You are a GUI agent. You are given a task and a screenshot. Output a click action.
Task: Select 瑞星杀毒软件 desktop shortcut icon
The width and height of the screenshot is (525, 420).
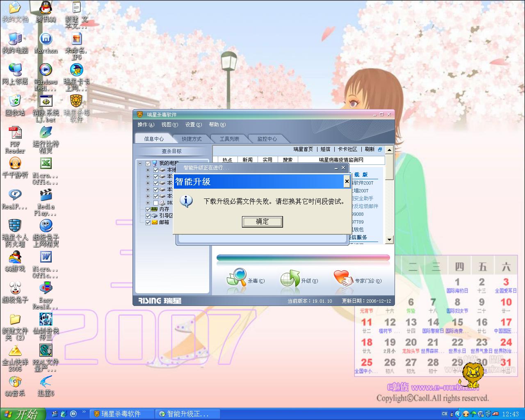coord(76,109)
